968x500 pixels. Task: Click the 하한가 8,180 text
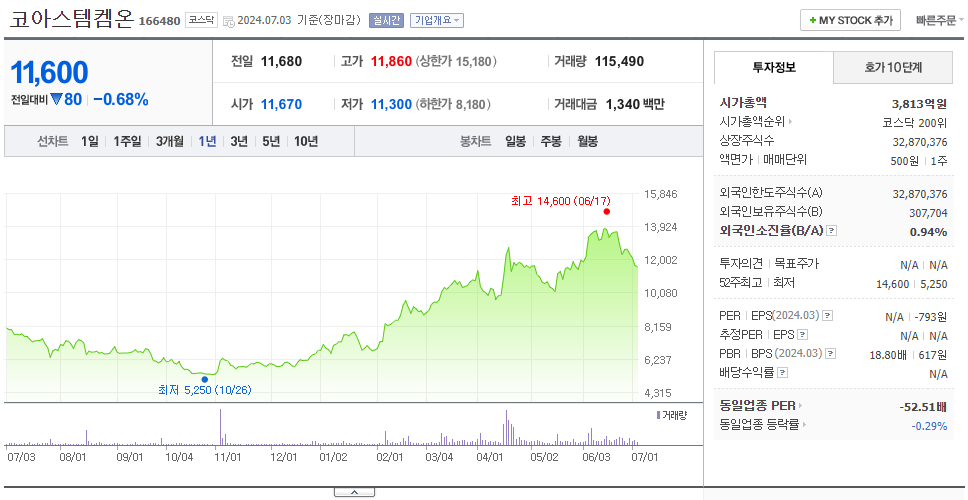(x=453, y=104)
